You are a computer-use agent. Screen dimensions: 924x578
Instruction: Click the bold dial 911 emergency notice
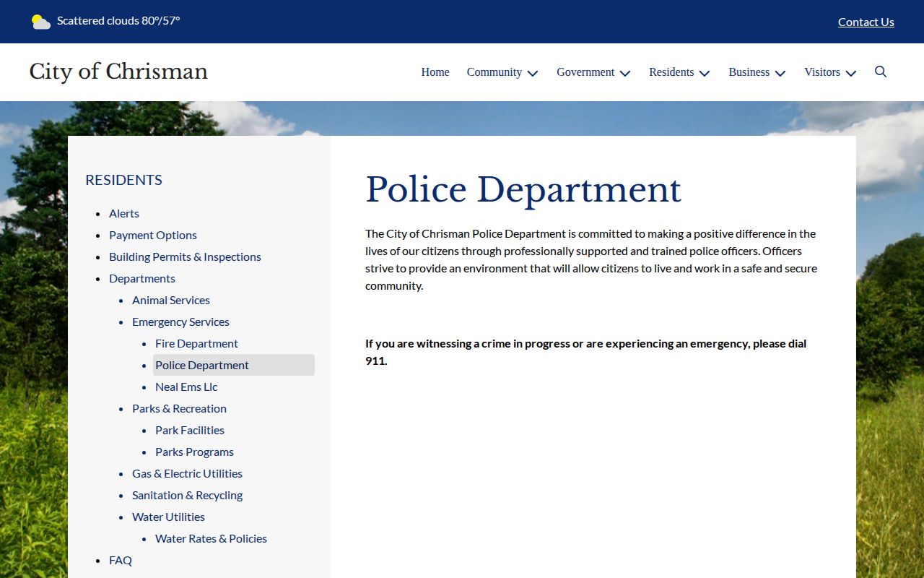click(x=585, y=352)
